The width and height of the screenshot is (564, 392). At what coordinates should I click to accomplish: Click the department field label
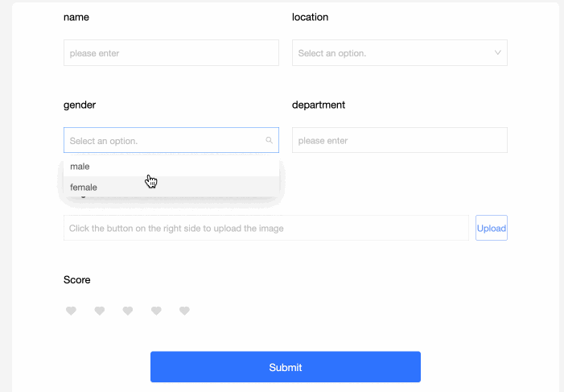319,105
